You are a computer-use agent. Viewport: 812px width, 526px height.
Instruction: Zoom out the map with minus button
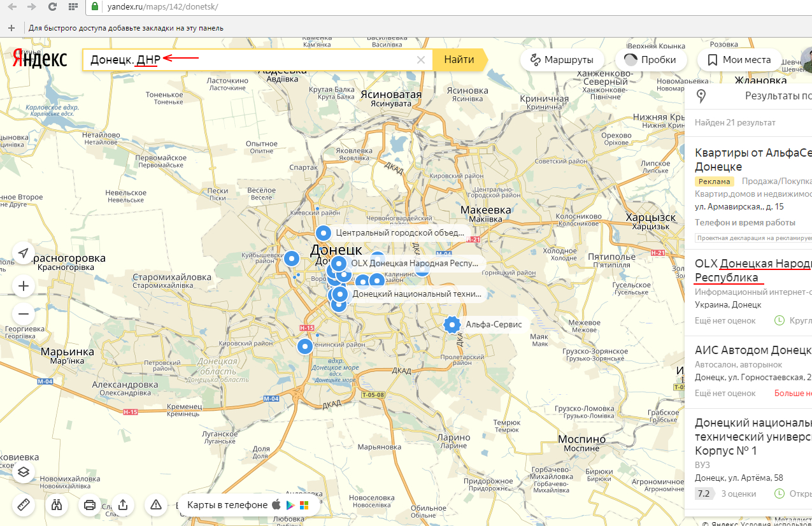(x=24, y=314)
